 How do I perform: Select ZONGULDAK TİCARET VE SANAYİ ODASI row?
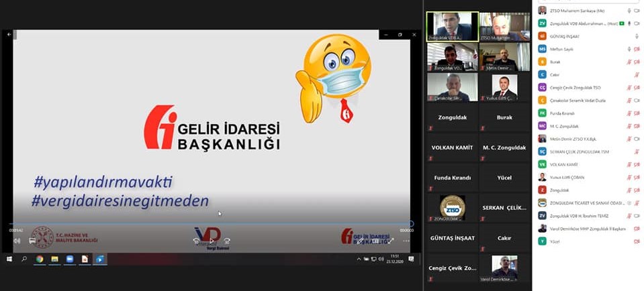[x=588, y=203]
